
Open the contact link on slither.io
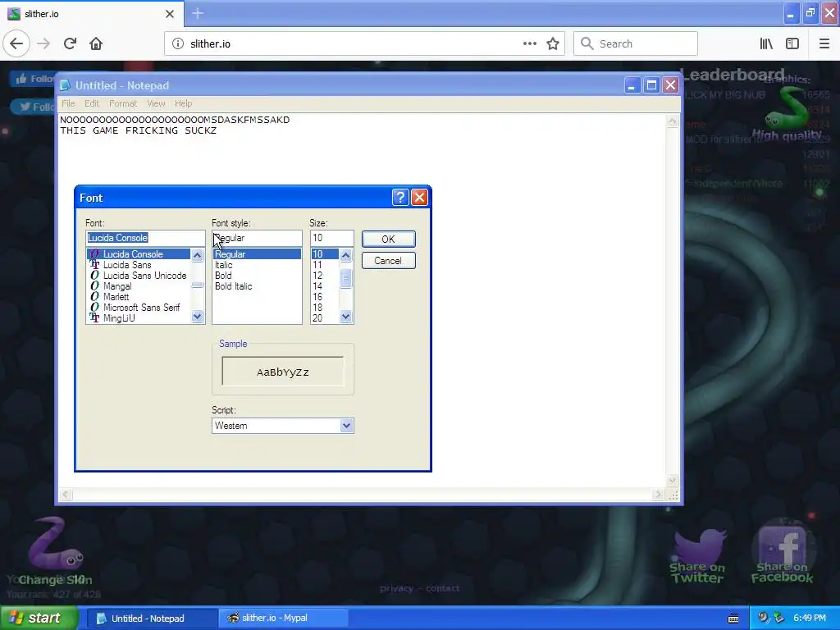[442, 588]
